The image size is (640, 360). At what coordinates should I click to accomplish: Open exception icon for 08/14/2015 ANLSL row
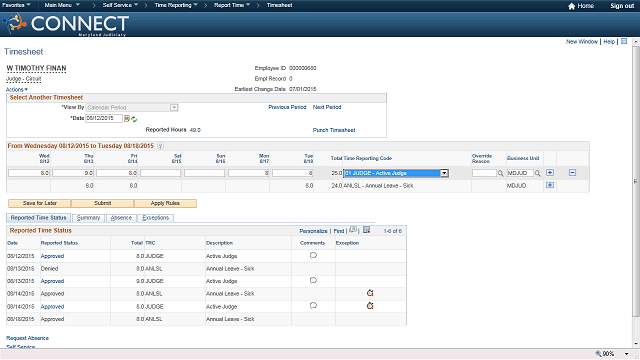[370, 293]
